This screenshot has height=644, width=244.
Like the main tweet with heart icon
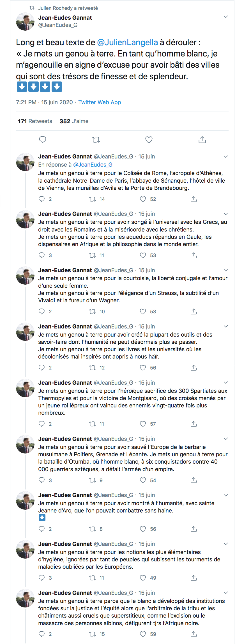[149, 140]
